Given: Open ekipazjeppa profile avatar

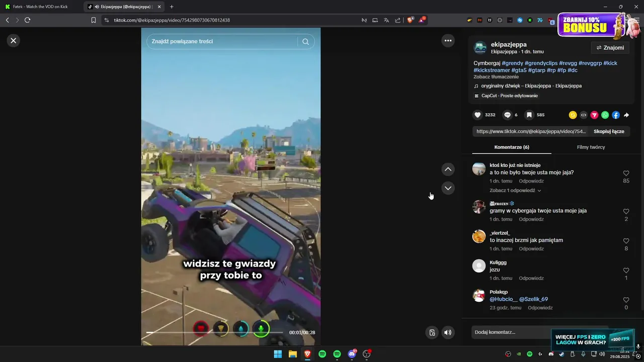Looking at the screenshot, I should (x=480, y=48).
